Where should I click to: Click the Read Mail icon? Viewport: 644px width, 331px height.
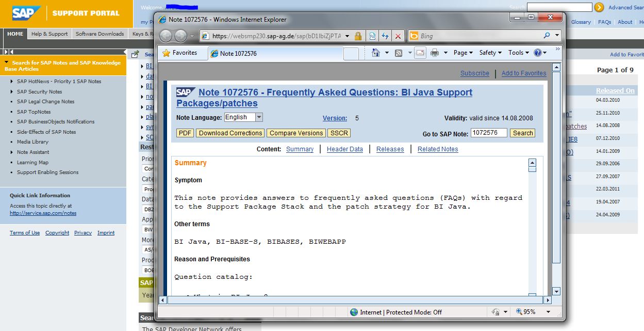[x=420, y=53]
